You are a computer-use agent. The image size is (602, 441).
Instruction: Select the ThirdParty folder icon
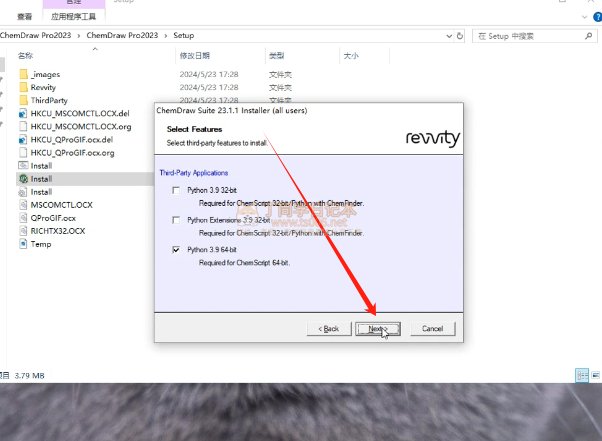(x=23, y=100)
